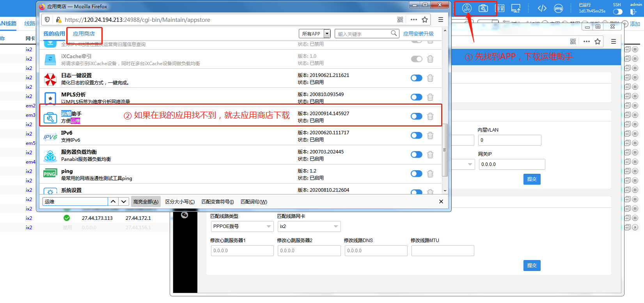Open Firefox hamburger menu
Viewport: 644px width, 303px height.
440,20
